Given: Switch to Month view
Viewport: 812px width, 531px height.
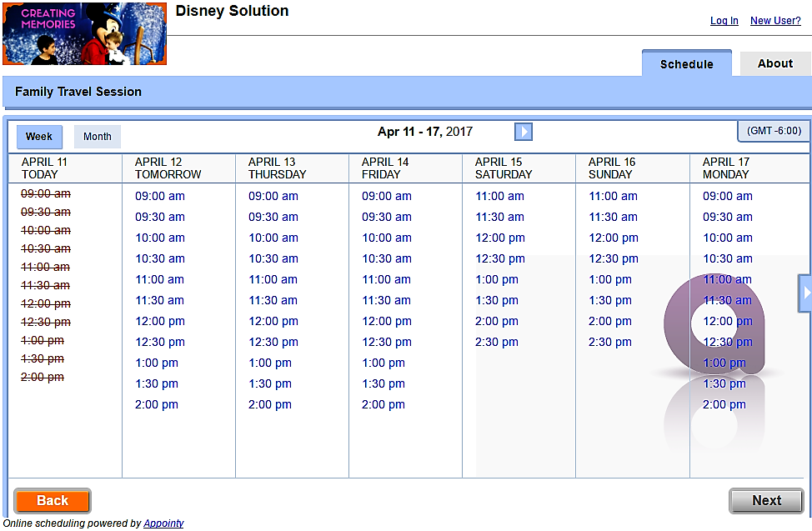Looking at the screenshot, I should click(x=98, y=137).
